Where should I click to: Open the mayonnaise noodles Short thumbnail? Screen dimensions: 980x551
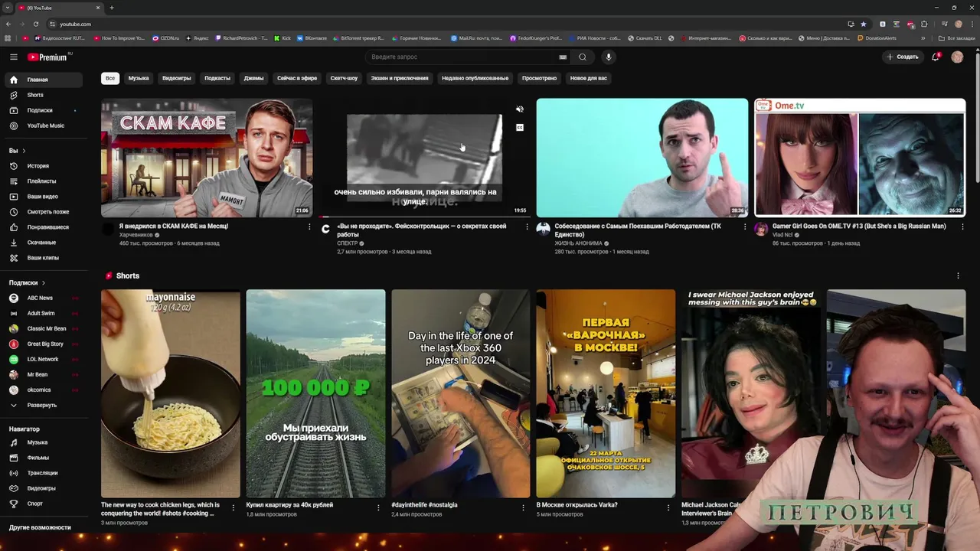point(171,393)
